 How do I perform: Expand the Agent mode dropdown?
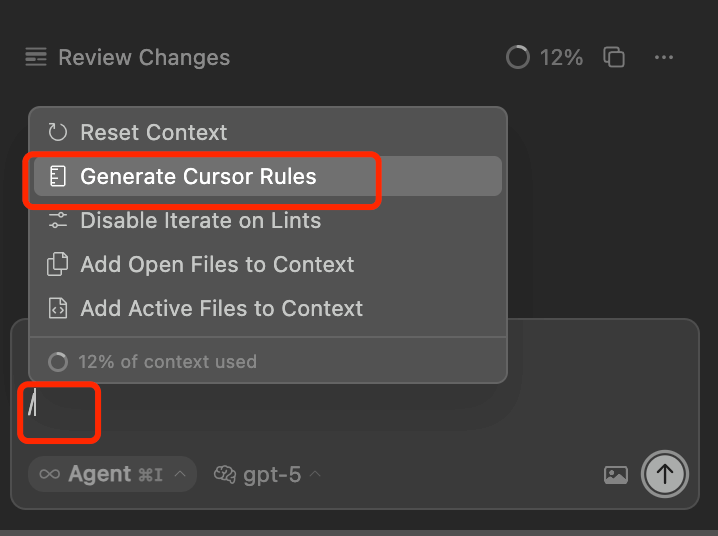(x=113, y=474)
